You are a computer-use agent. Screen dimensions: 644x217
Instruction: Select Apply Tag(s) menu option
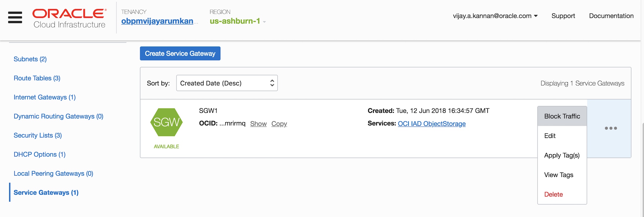[x=562, y=155]
